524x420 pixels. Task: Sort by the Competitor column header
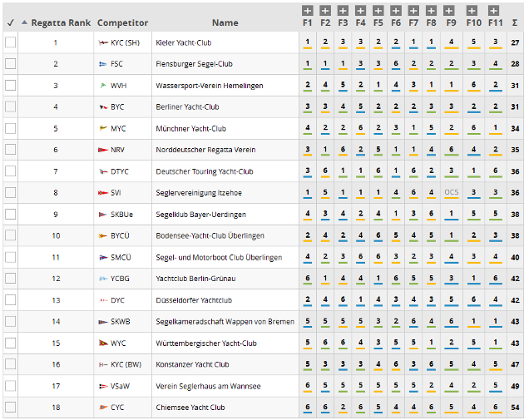(x=122, y=22)
